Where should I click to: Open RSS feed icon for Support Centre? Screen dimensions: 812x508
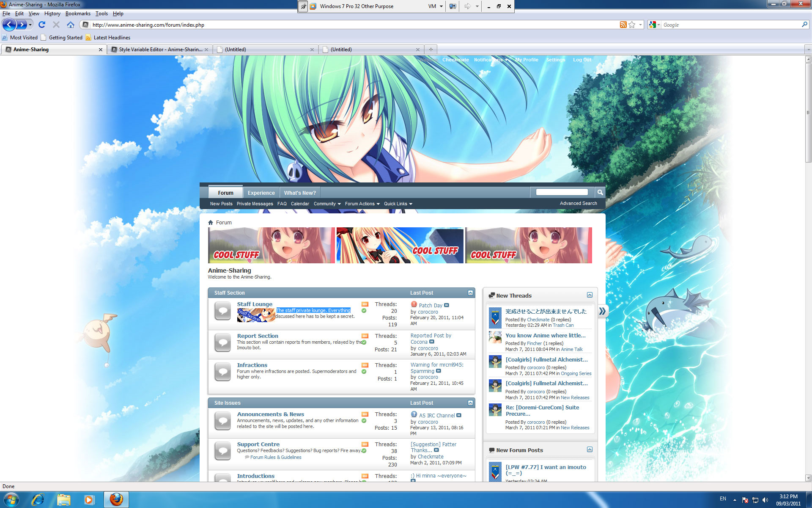tap(365, 444)
